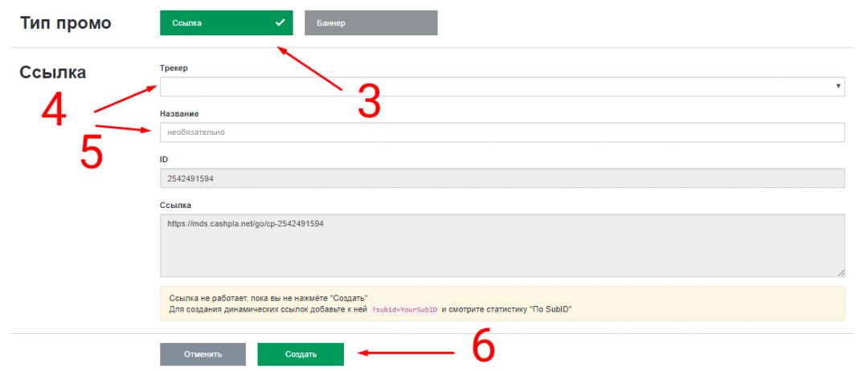Click the ?subid=YourSubID code snippet

point(404,309)
